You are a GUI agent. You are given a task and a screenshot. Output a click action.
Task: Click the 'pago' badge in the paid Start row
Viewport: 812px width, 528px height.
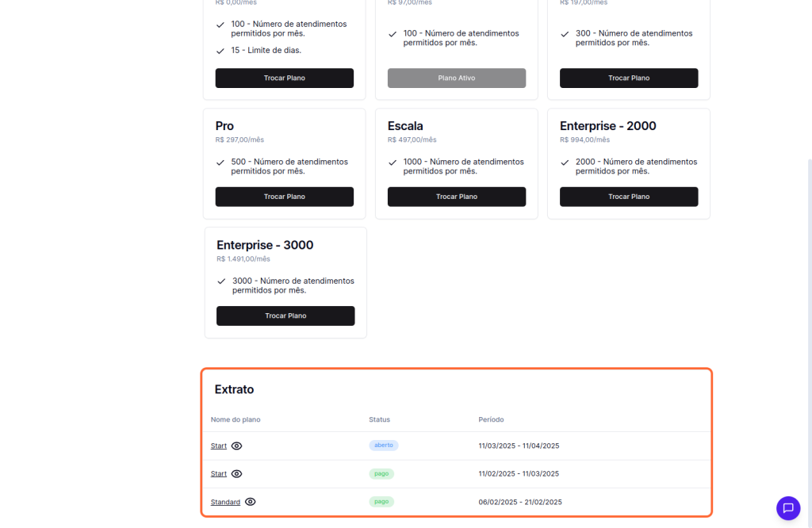click(381, 473)
